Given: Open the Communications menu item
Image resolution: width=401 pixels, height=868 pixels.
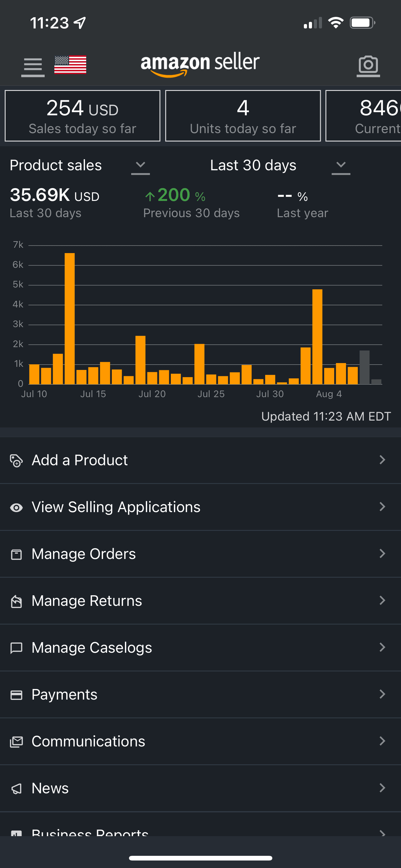Looking at the screenshot, I should [x=88, y=741].
